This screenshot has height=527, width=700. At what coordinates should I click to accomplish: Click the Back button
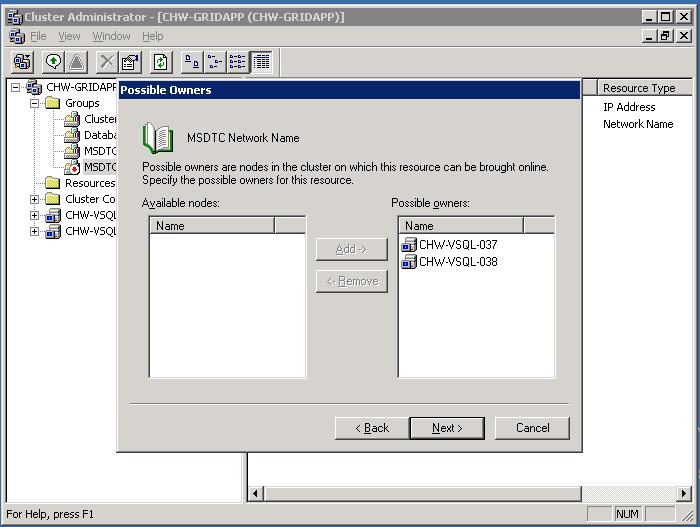click(x=372, y=428)
